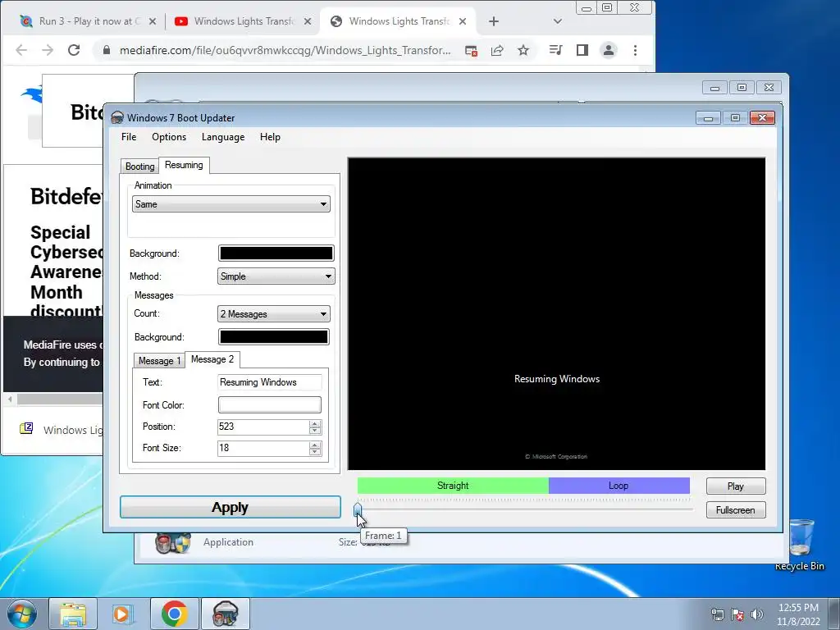The image size is (840, 630).
Task: Expand the Animation dropdown set to Same
Action: [231, 204]
